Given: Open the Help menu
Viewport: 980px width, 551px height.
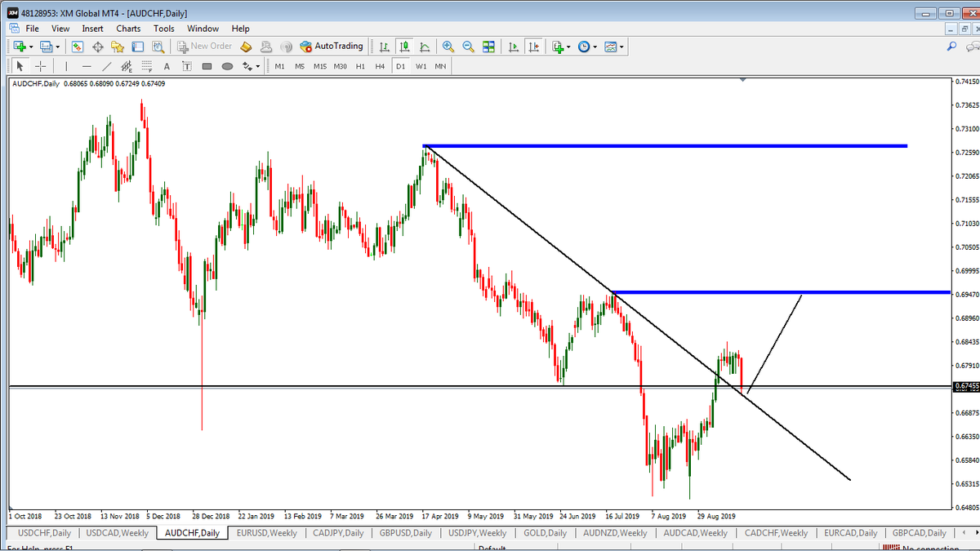Looking at the screenshot, I should [x=240, y=29].
